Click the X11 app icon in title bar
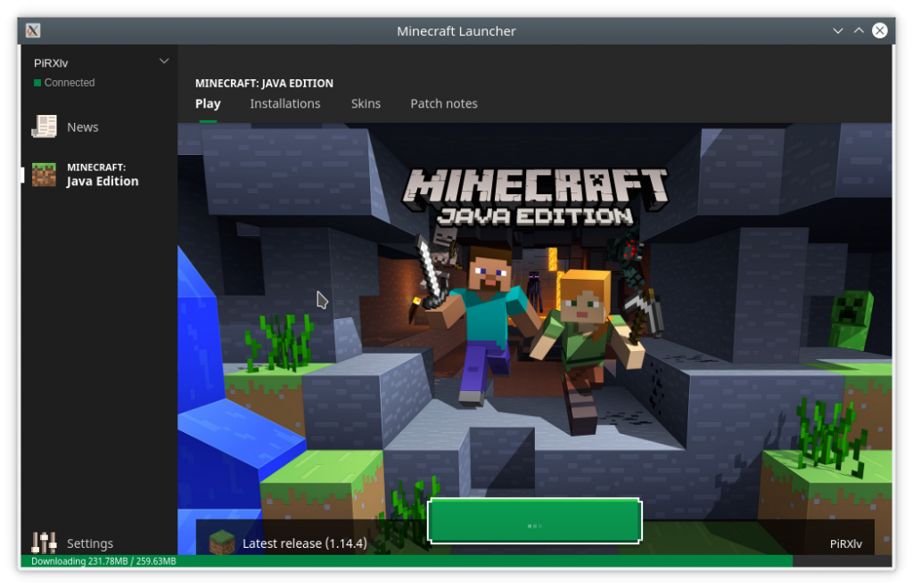The image size is (913, 588). 33,31
